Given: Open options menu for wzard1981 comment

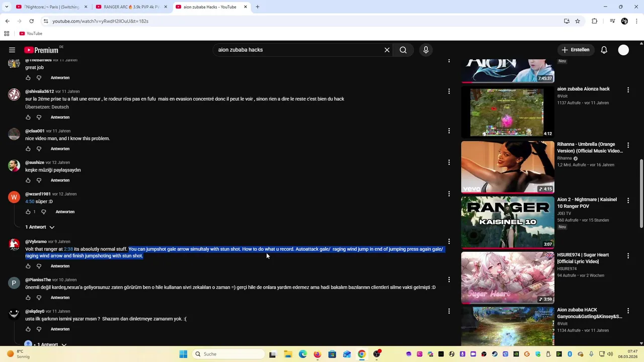Looking at the screenshot, I should pos(449,194).
